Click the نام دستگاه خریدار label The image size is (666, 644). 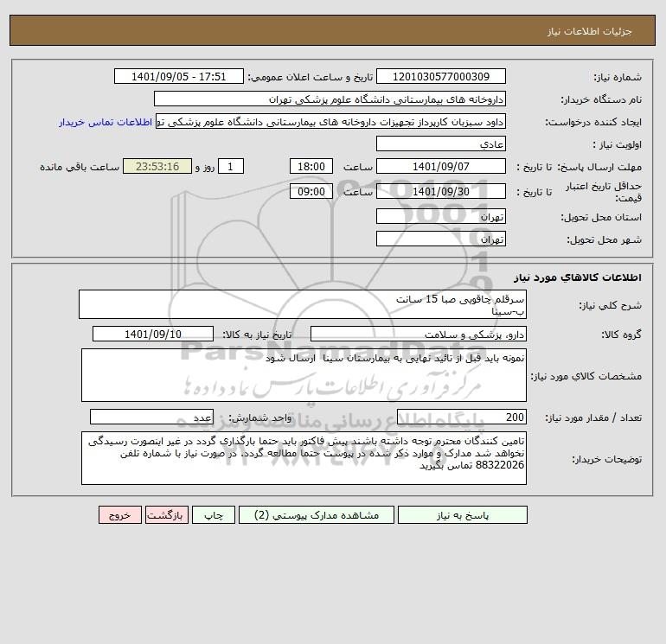[x=601, y=99]
